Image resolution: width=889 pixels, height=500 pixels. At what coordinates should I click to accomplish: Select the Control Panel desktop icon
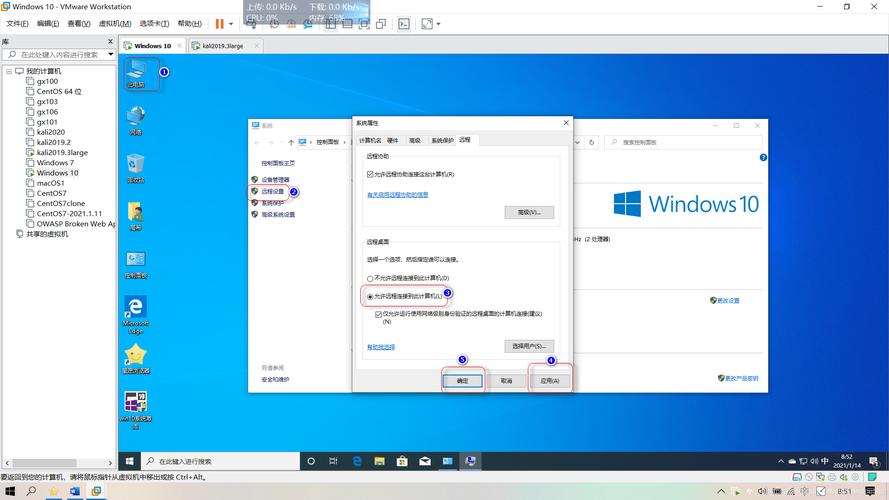136,264
